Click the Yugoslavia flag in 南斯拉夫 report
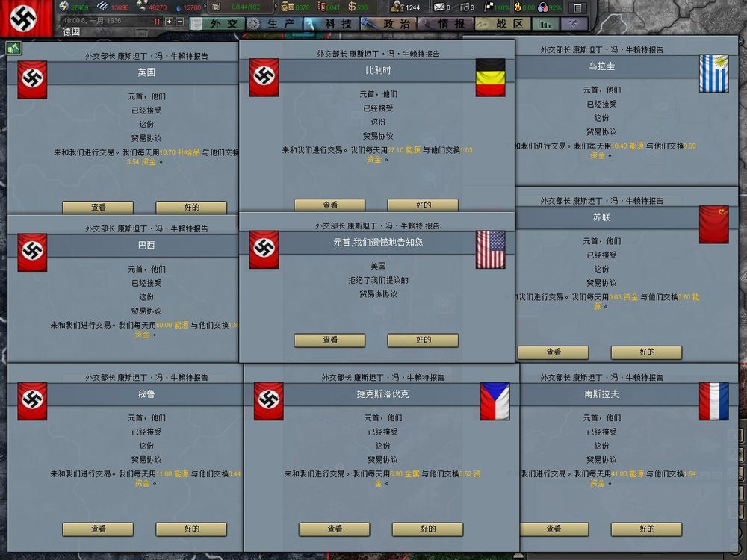The image size is (747, 560). [713, 401]
